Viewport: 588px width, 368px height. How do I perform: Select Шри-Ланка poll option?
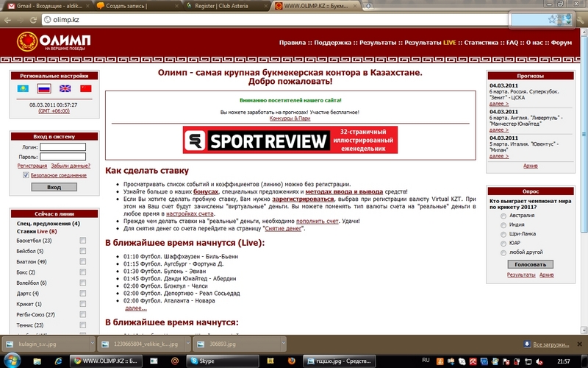[503, 234]
